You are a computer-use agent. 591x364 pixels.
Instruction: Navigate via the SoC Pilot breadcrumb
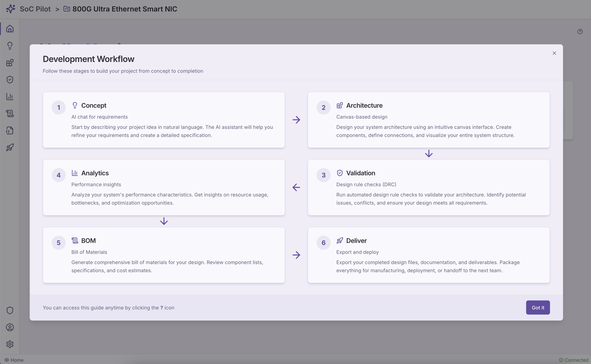(35, 9)
